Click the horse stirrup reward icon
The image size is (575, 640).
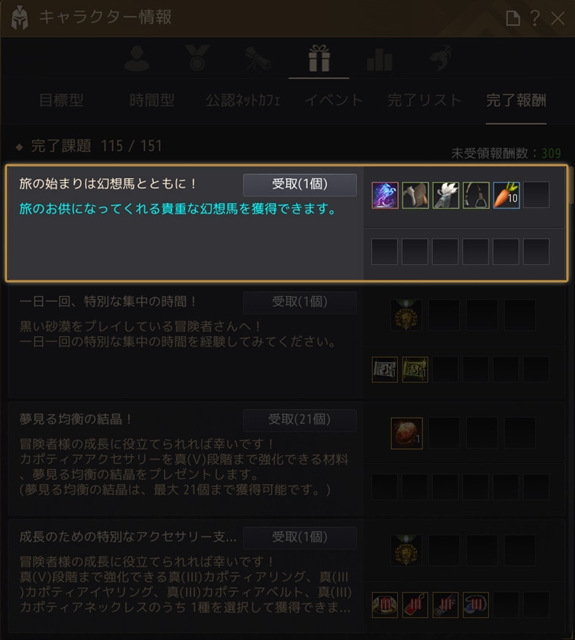point(476,196)
